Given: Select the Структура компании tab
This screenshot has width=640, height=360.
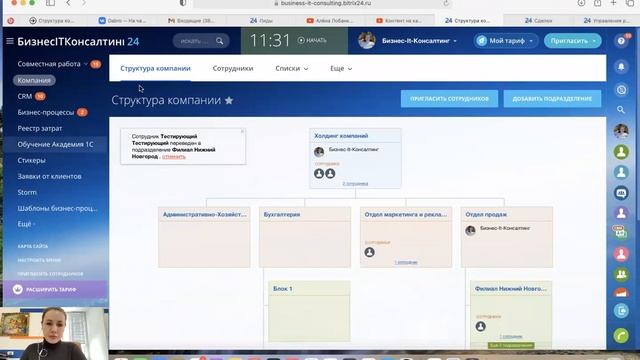Looking at the screenshot, I should [x=155, y=69].
